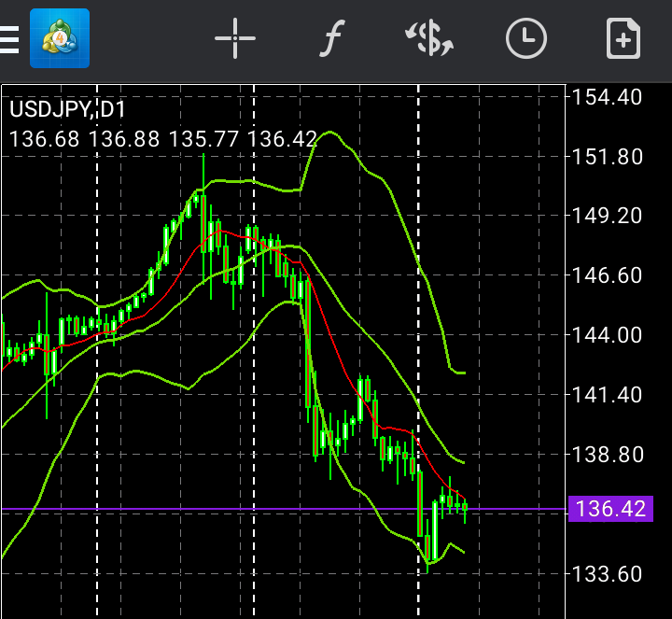Viewport: 672px width, 619px height.
Task: Click the USDJPY,D1 chart title
Action: click(67, 109)
